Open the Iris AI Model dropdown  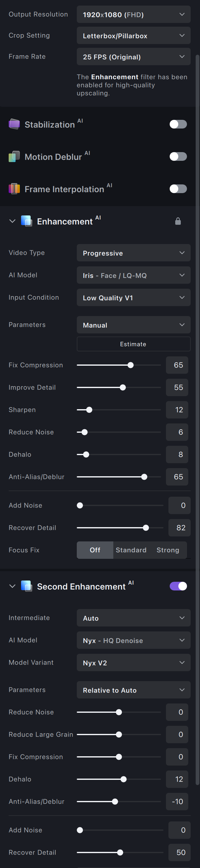pyautogui.click(x=133, y=275)
